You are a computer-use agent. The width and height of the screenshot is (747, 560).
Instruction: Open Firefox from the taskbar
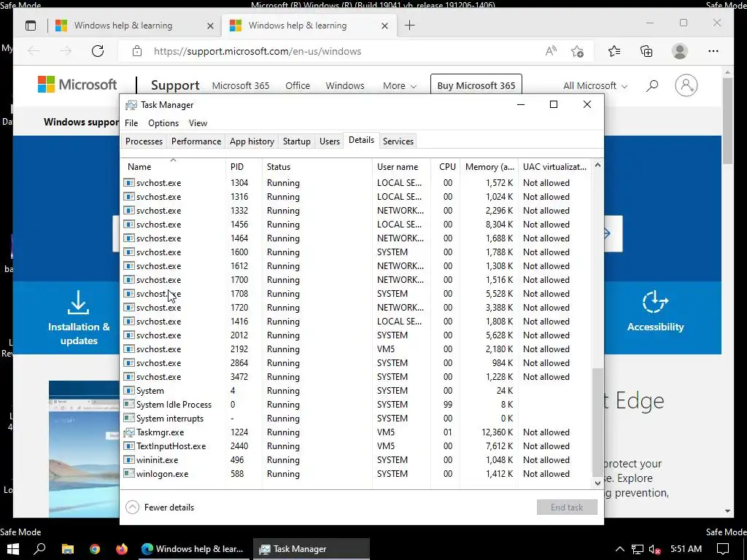click(122, 549)
